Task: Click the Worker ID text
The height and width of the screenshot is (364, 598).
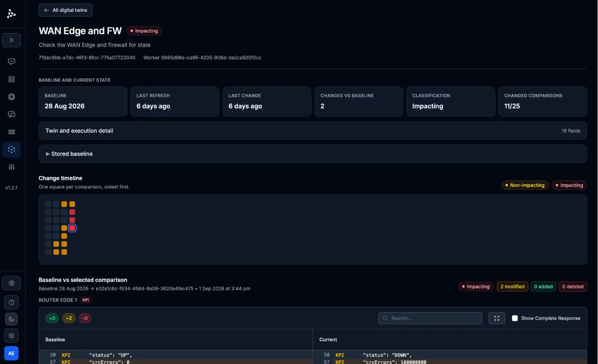Action: (202, 58)
